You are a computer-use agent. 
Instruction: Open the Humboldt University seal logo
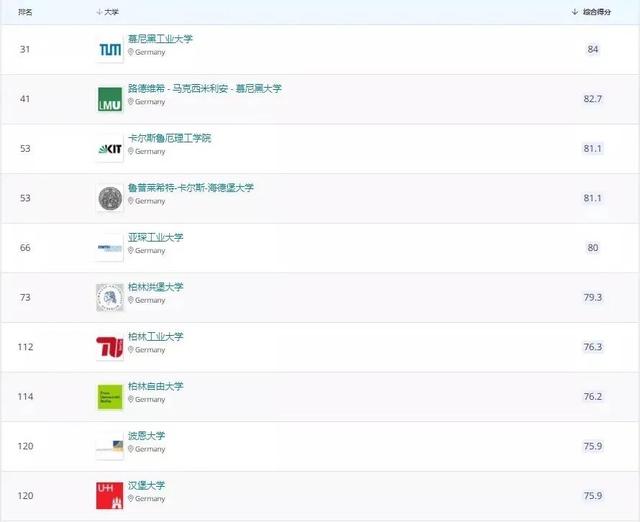click(109, 297)
